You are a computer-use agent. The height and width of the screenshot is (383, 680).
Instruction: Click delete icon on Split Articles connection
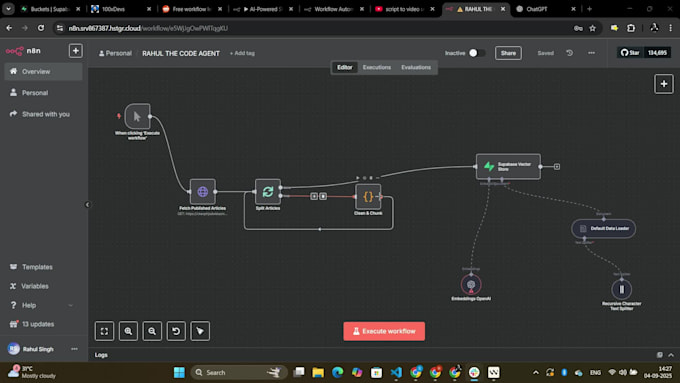coord(323,196)
